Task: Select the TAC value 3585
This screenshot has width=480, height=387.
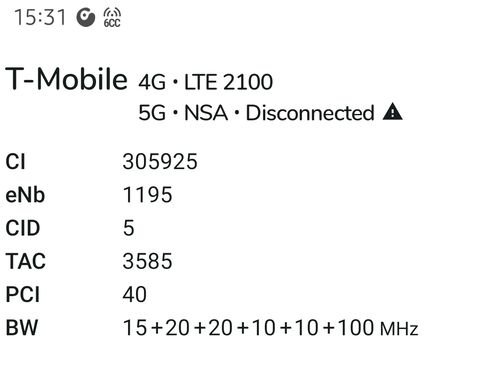Action: pos(147,261)
